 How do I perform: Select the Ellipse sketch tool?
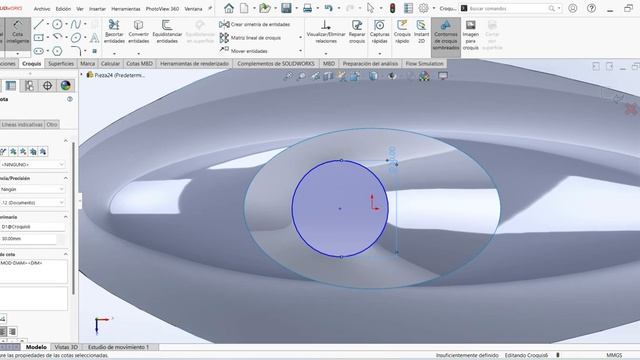76,38
